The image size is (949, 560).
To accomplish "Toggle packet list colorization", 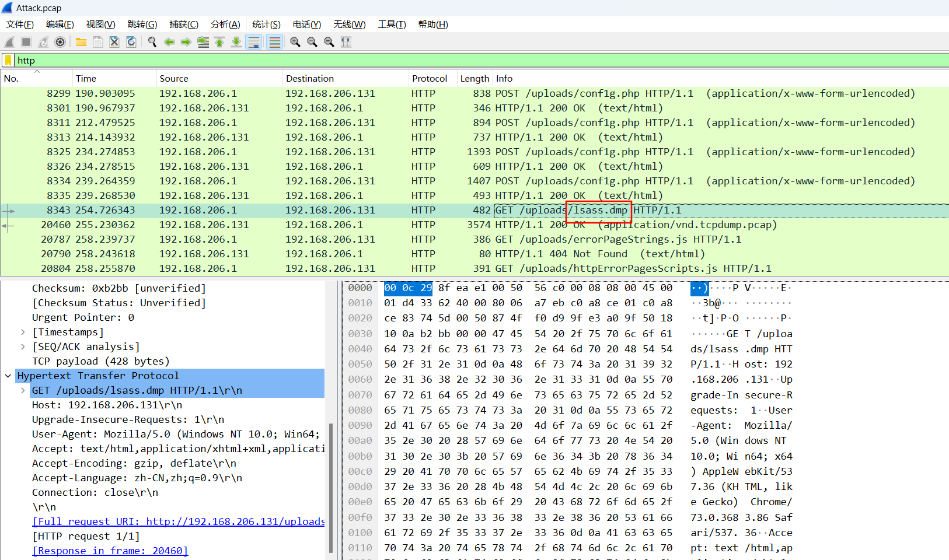I will point(275,42).
